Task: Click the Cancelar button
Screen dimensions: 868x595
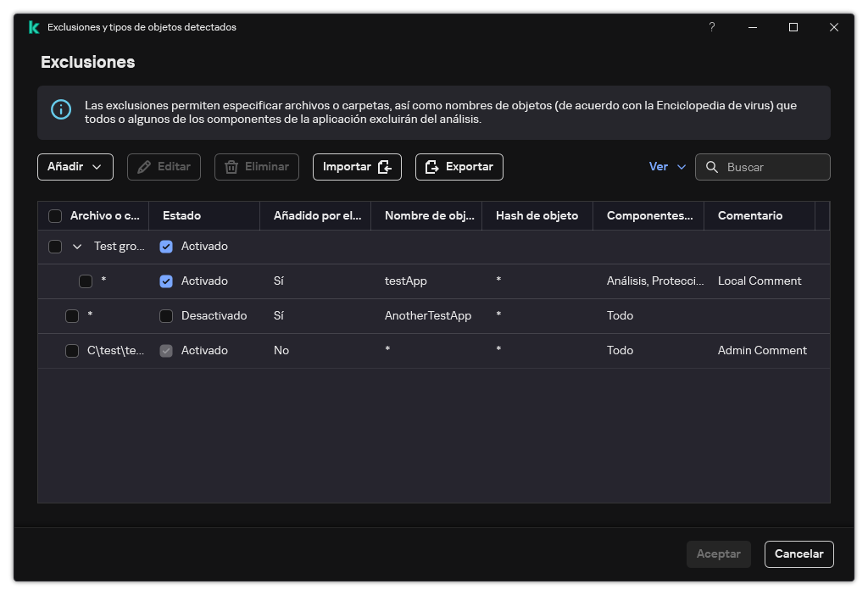Action: (798, 553)
